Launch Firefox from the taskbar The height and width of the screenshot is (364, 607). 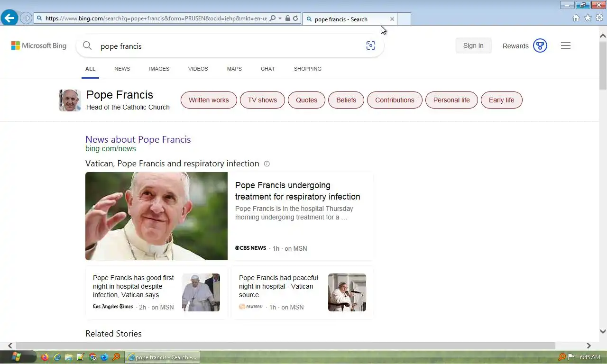(45, 357)
